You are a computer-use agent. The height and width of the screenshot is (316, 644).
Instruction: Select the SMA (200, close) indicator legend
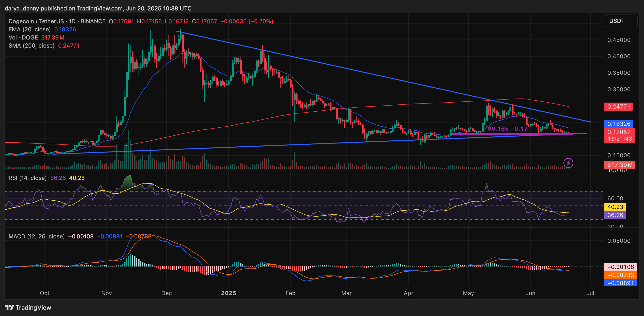tap(32, 46)
